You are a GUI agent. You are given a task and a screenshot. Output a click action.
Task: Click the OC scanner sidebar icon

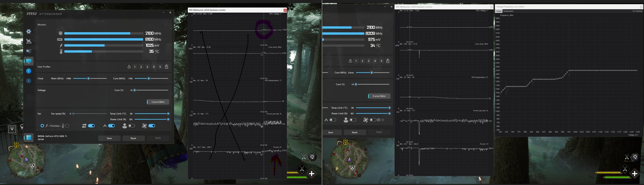click(x=29, y=51)
